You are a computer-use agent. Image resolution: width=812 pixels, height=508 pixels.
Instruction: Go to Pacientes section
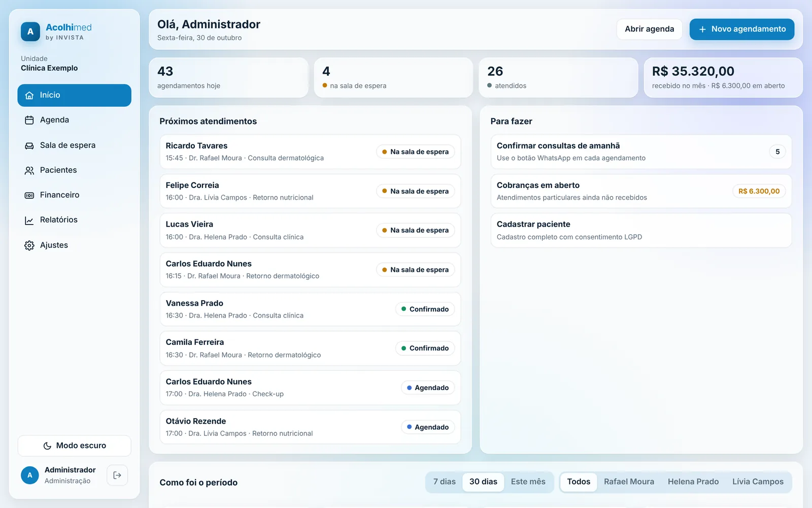[x=75, y=170]
